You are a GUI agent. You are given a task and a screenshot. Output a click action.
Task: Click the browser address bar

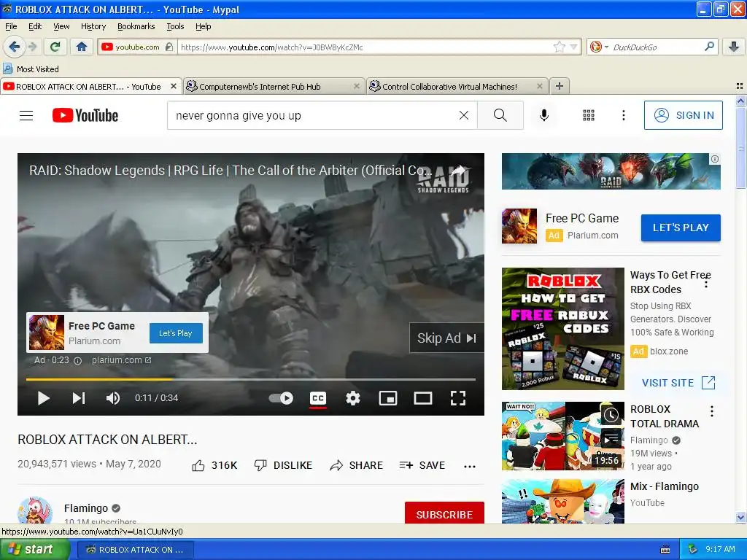(365, 47)
